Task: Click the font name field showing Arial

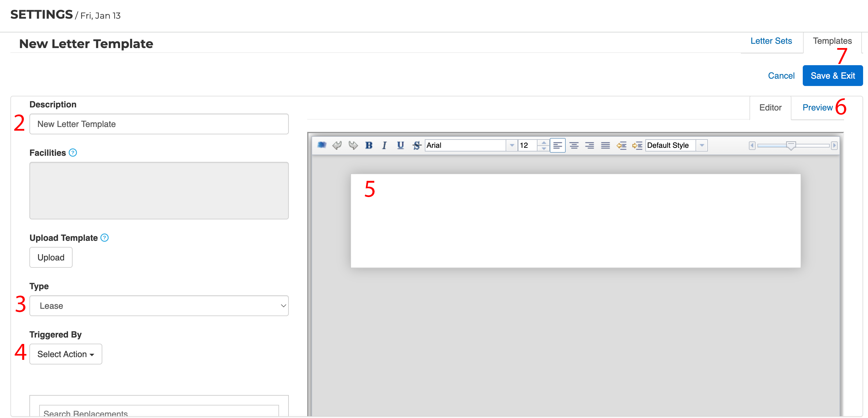Action: pos(466,145)
